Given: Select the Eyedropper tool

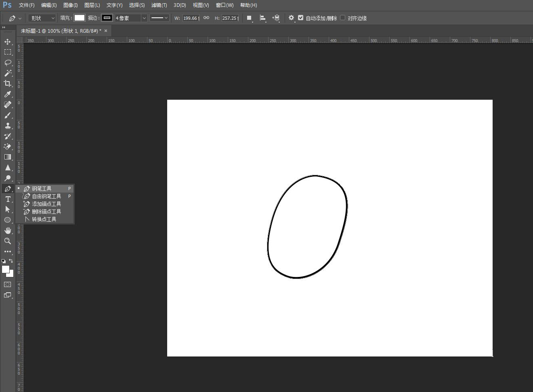Looking at the screenshot, I should tap(7, 94).
